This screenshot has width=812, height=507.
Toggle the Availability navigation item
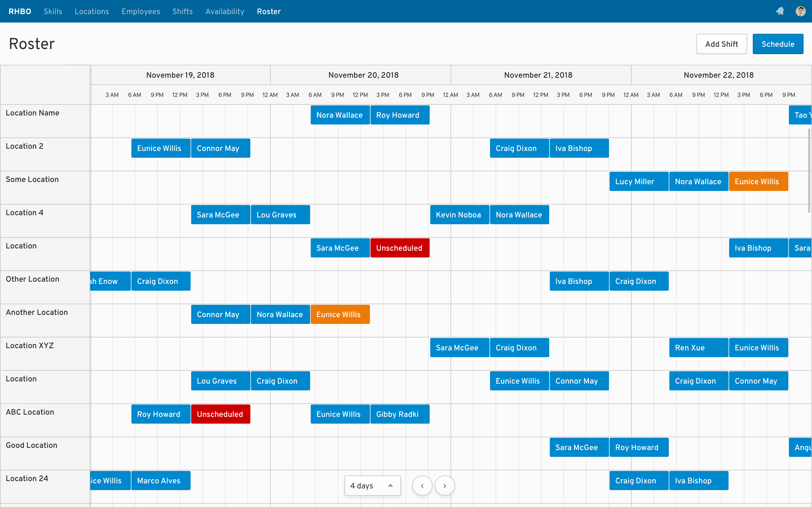pos(225,11)
